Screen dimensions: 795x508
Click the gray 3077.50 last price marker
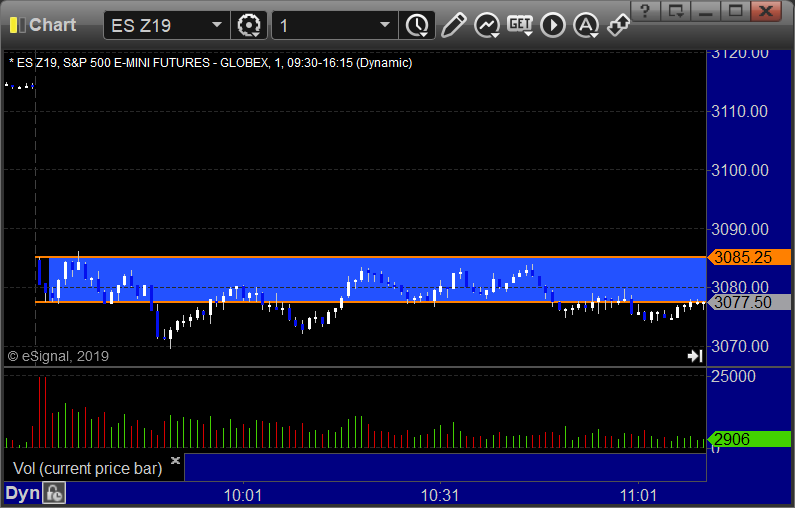pyautogui.click(x=749, y=302)
